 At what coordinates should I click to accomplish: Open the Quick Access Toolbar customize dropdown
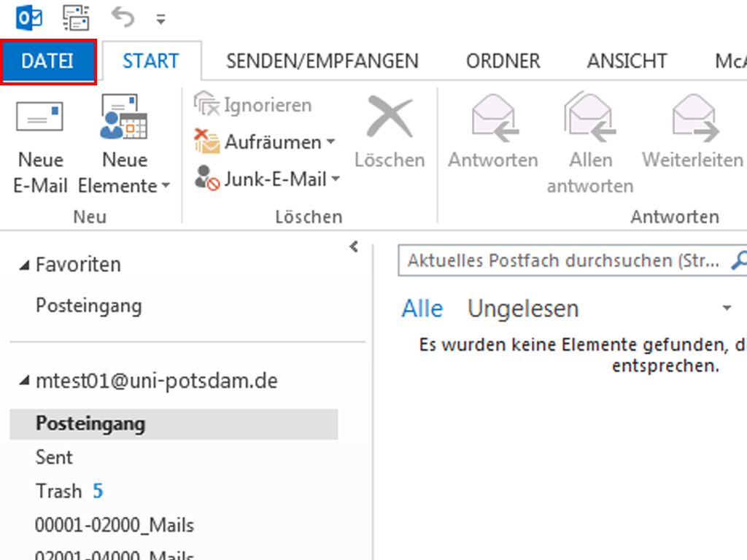pos(160,20)
